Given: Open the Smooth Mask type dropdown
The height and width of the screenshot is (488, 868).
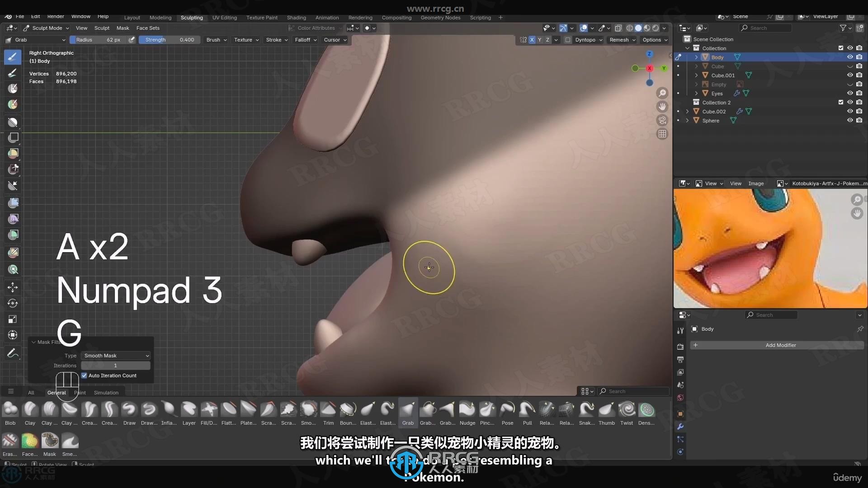Looking at the screenshot, I should 116,356.
